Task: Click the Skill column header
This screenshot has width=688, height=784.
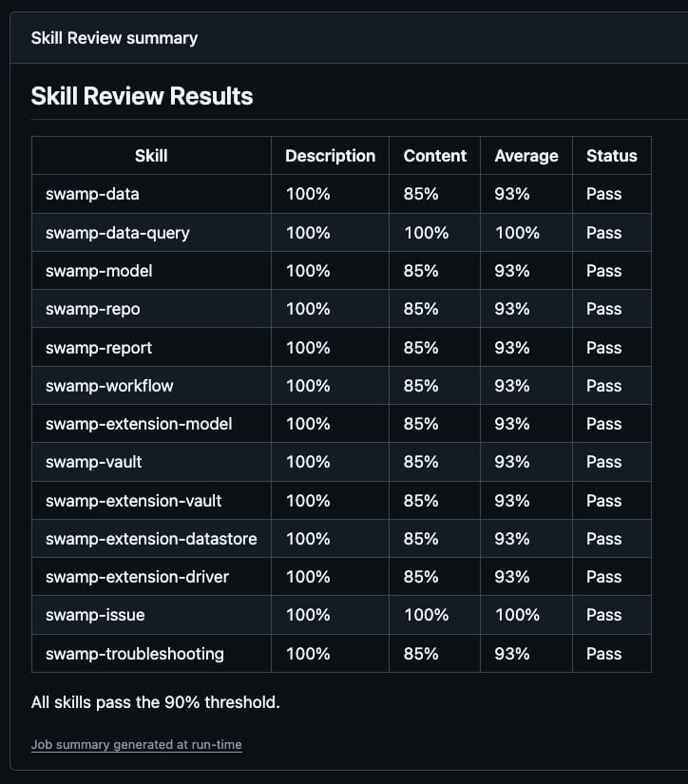Action: pos(150,156)
